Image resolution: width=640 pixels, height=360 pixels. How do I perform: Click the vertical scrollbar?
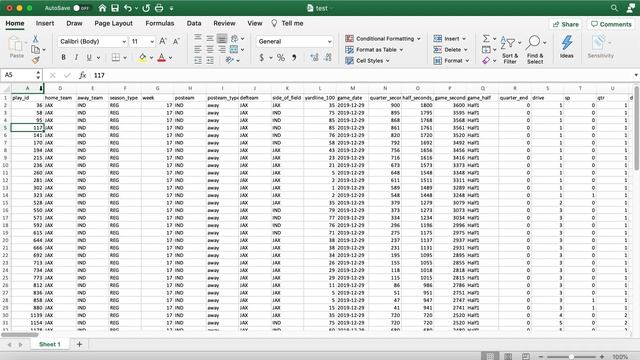pyautogui.click(x=636, y=128)
